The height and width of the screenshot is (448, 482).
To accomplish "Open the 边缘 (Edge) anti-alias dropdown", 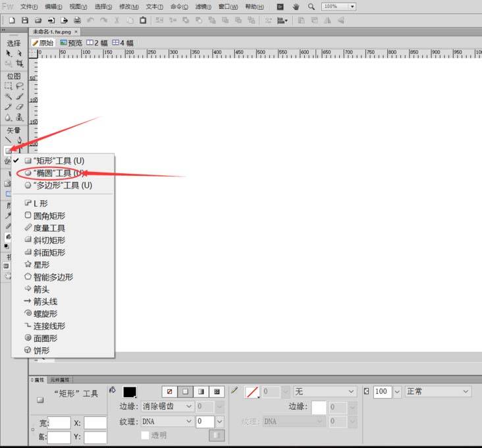I will [x=167, y=407].
